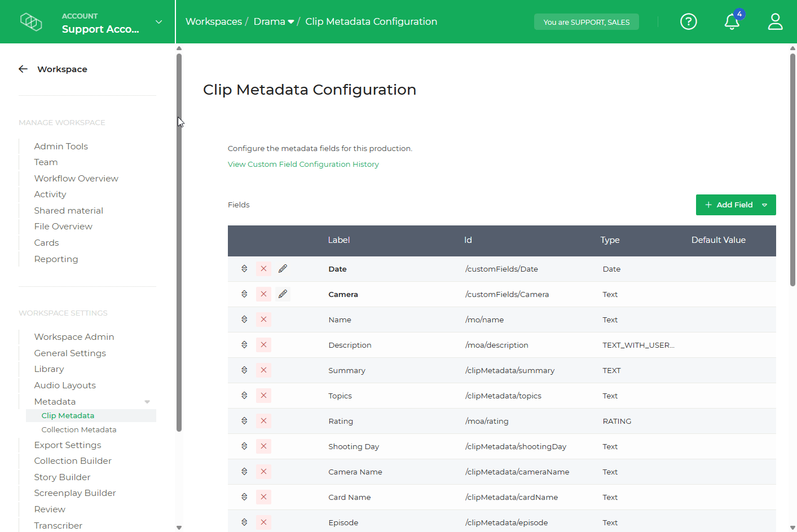Image resolution: width=797 pixels, height=532 pixels.
Task: Remove the Topics field via red X icon
Action: tap(263, 396)
